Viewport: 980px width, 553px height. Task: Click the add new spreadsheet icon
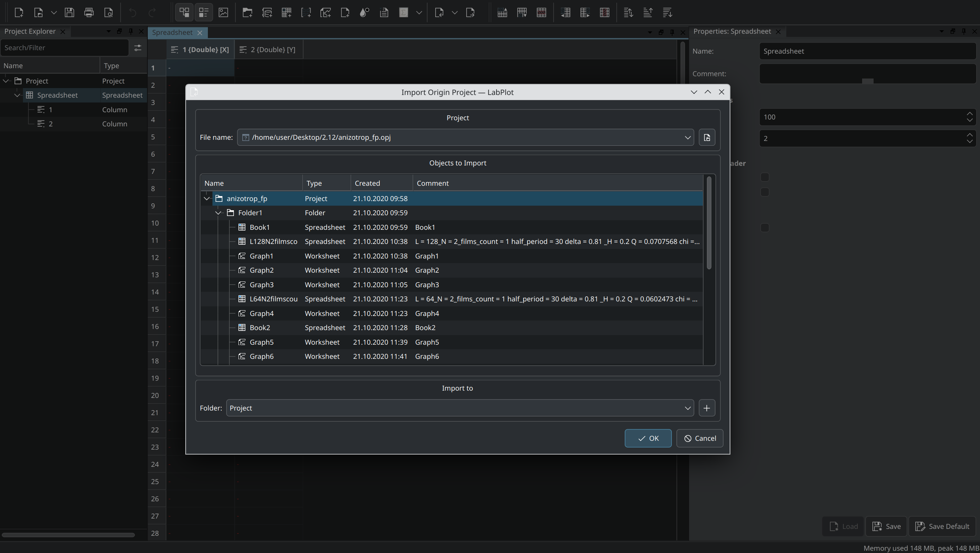286,13
